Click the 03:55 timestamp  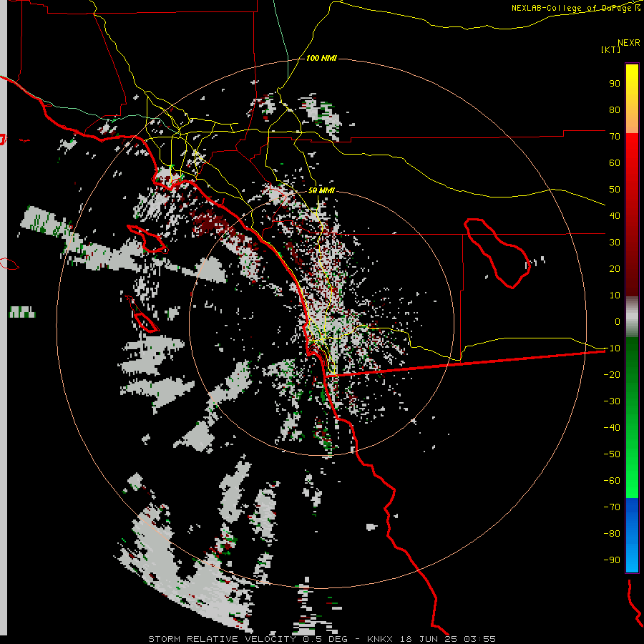point(479,639)
